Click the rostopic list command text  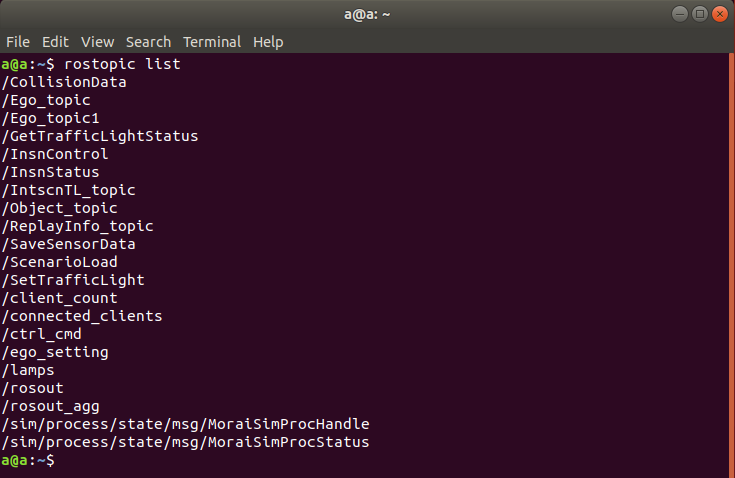[122, 64]
